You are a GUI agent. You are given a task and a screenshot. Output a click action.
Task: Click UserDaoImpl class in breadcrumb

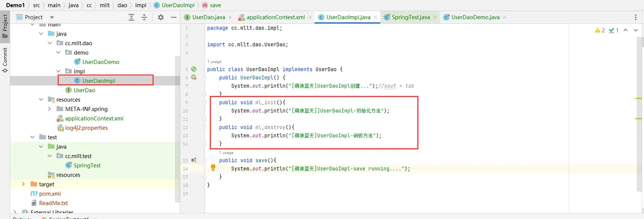click(x=173, y=5)
